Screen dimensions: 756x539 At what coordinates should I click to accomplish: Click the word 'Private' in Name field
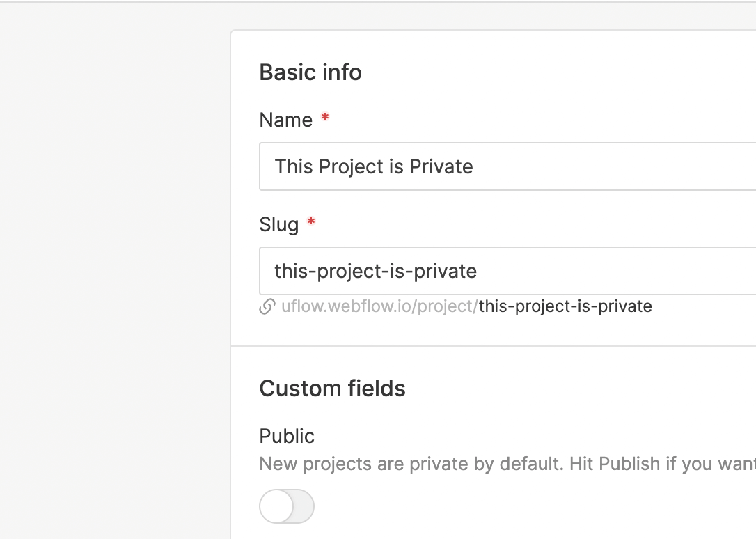pyautogui.click(x=441, y=166)
